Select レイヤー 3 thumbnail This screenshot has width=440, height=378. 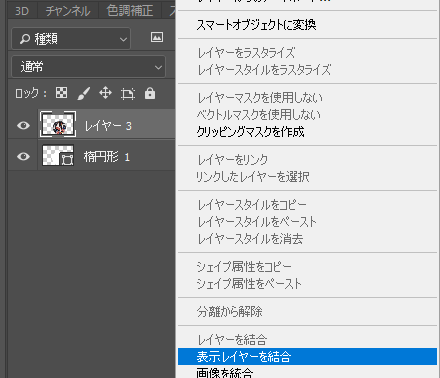coord(58,124)
